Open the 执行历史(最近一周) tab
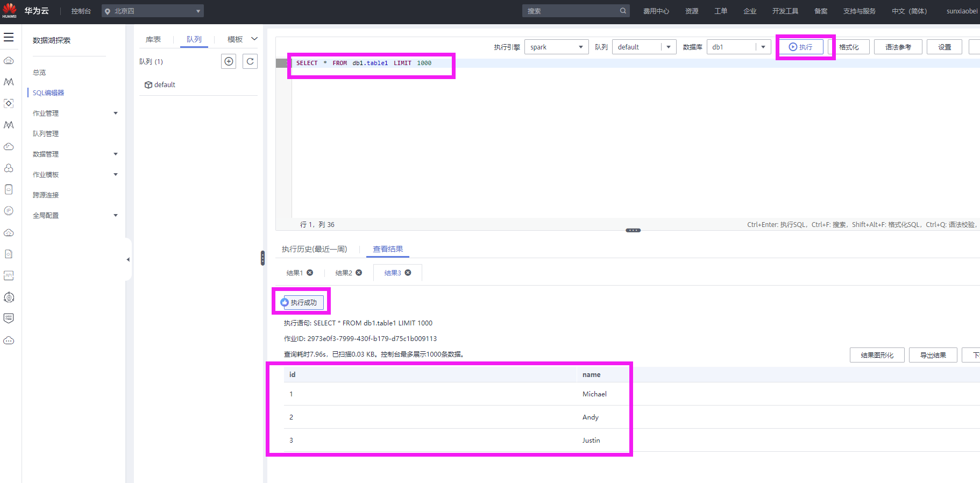This screenshot has width=980, height=483. [315, 249]
